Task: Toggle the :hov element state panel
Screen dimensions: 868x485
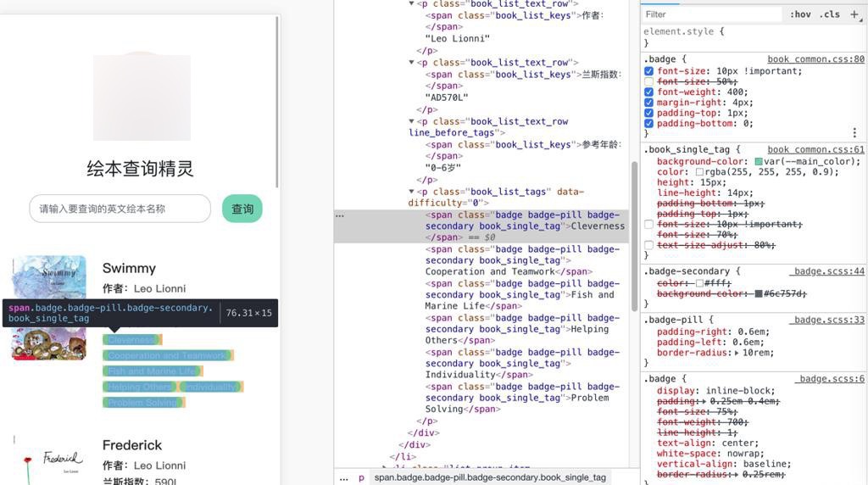Action: [800, 14]
